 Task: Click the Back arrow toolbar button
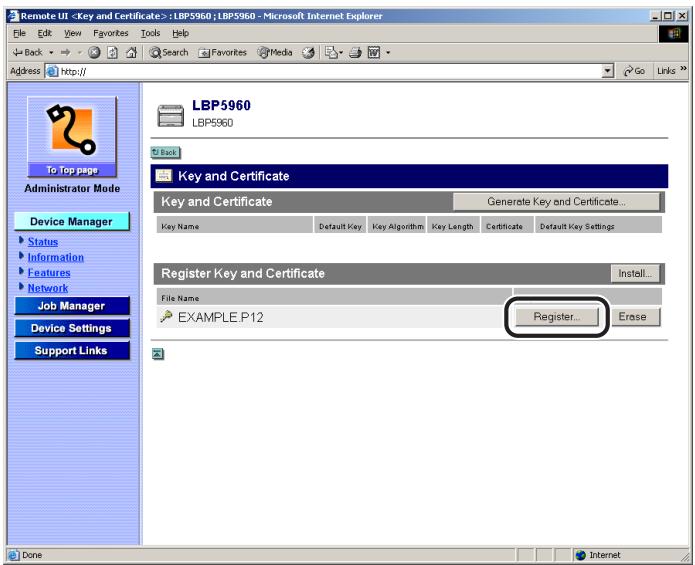pyautogui.click(x=27, y=53)
